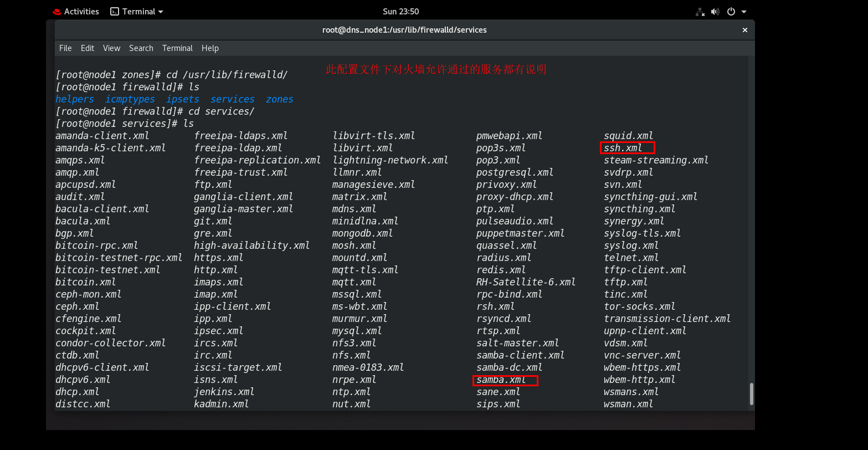Click http.xml file name
Screen dimensions: 868x450
216,270
